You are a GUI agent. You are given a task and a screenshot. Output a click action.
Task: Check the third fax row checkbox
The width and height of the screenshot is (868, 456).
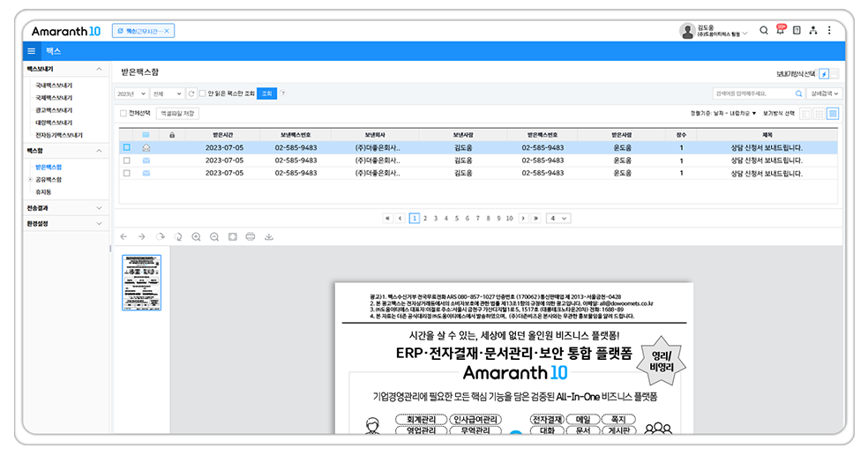[127, 173]
